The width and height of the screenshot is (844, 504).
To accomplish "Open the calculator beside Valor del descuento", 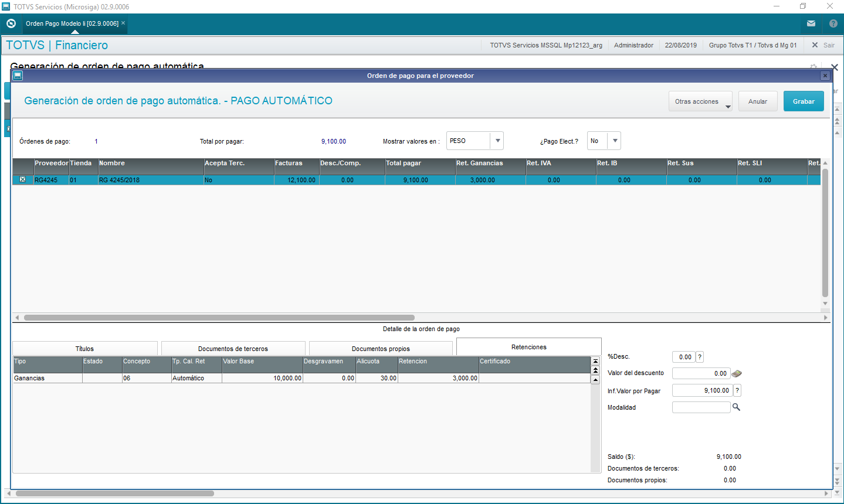I will (x=737, y=373).
